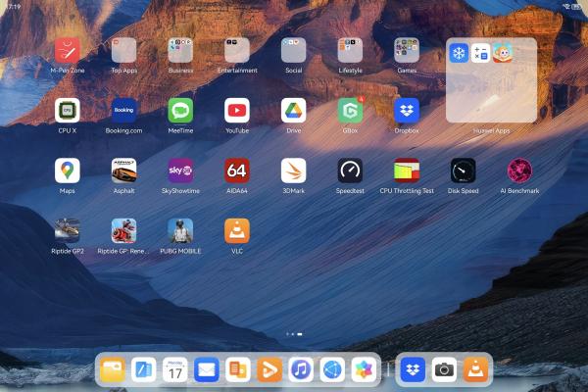Open the yellow Files app in the dock
588x392 pixels.
[113, 369]
